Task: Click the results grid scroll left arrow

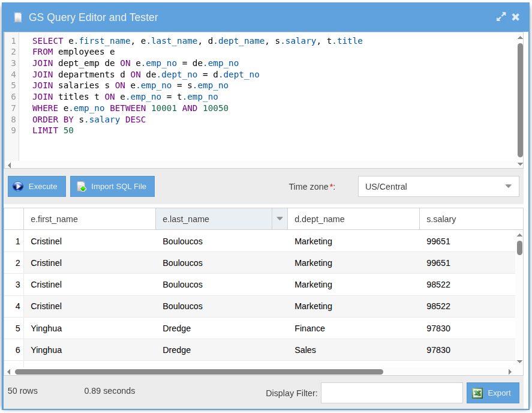Action: click(x=9, y=372)
